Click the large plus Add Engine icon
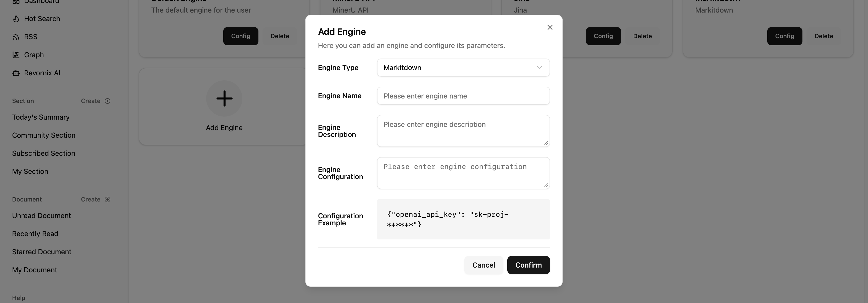 (224, 98)
